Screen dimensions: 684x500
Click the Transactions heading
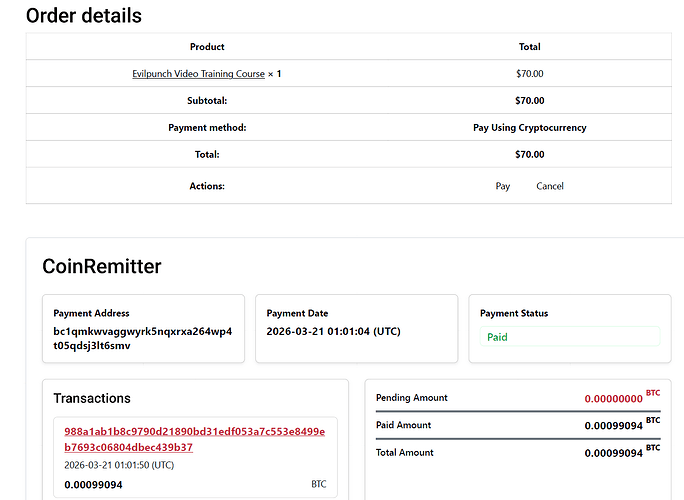click(x=92, y=398)
